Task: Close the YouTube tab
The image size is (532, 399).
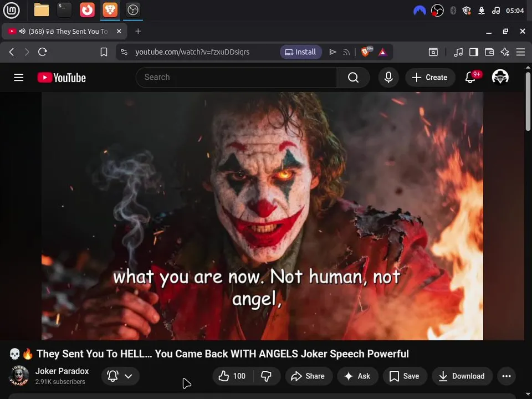Action: [119, 31]
